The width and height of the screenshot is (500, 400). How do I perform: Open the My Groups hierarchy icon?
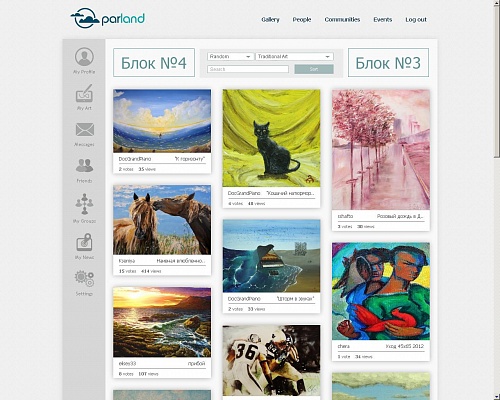84,204
